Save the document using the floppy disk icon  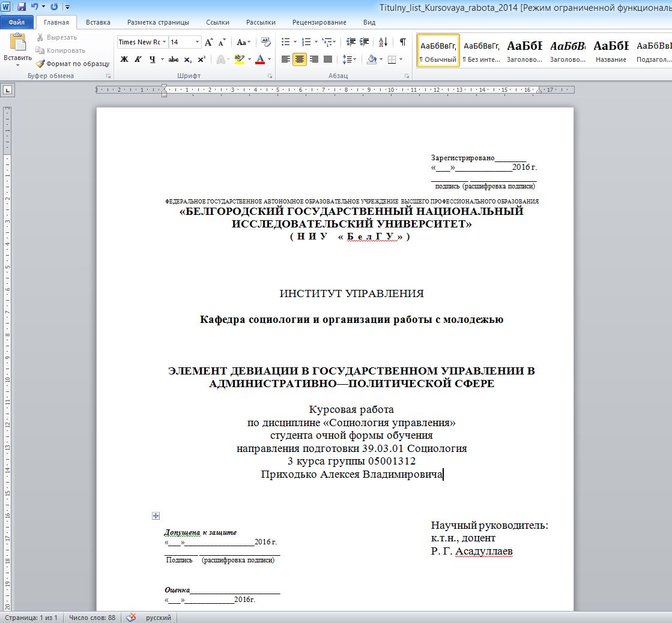(22, 7)
